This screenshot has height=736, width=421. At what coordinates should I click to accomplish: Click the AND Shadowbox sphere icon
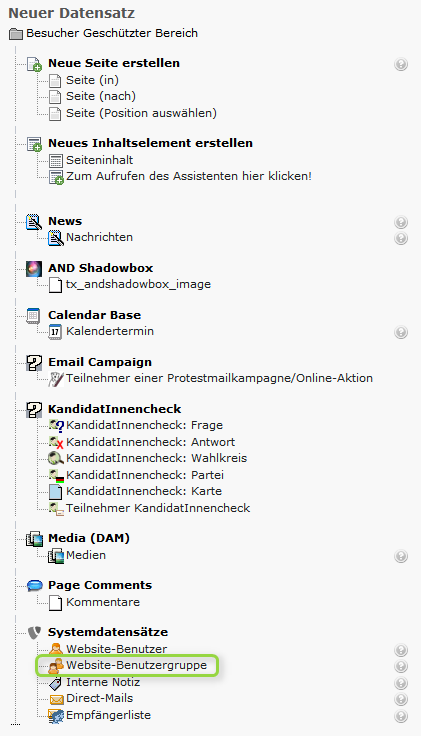34,268
